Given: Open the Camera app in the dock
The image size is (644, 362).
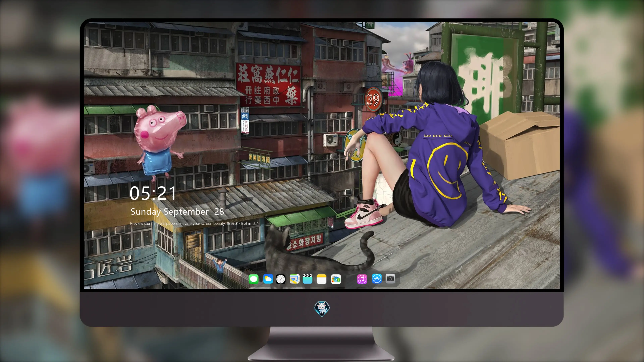Looking at the screenshot, I should (390, 279).
